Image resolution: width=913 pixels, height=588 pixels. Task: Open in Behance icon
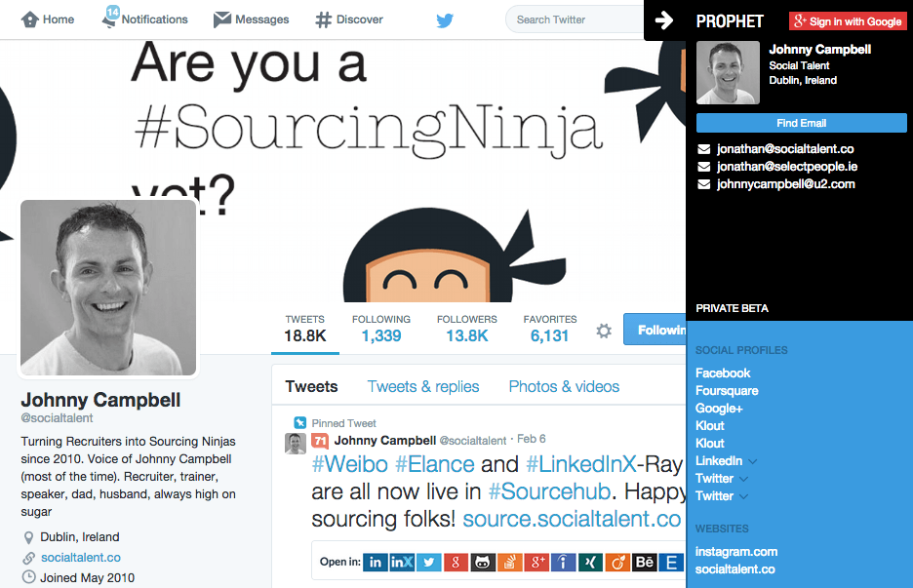645,562
